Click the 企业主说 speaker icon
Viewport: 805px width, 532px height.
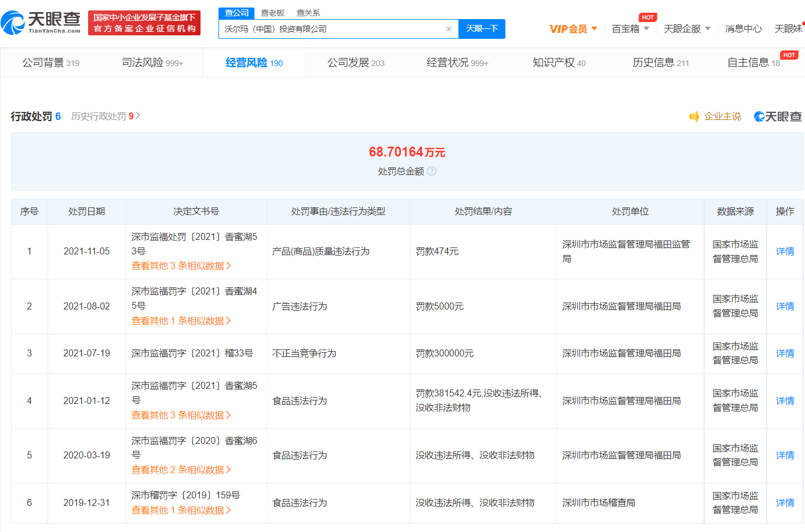694,116
